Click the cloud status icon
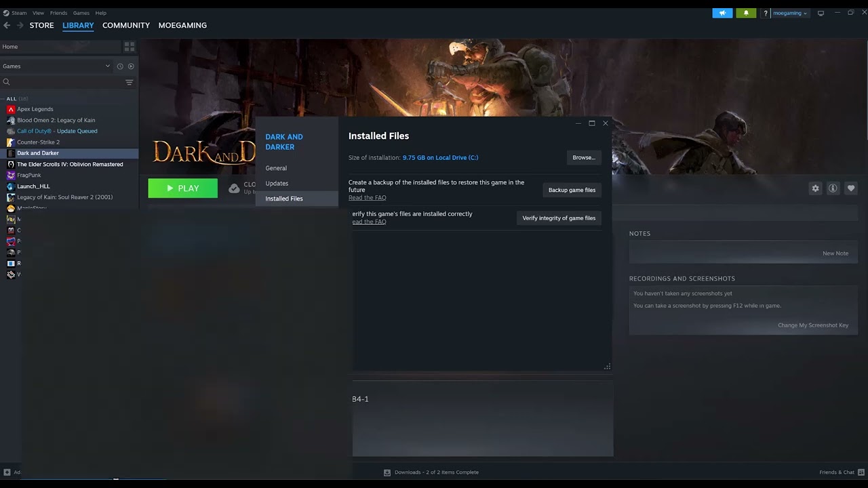Viewport: 868px width, 488px height. (234, 188)
